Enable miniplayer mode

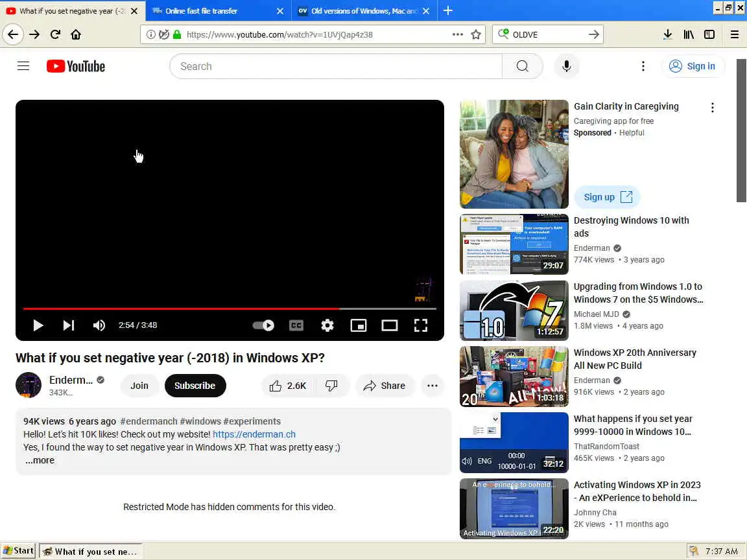click(x=358, y=325)
